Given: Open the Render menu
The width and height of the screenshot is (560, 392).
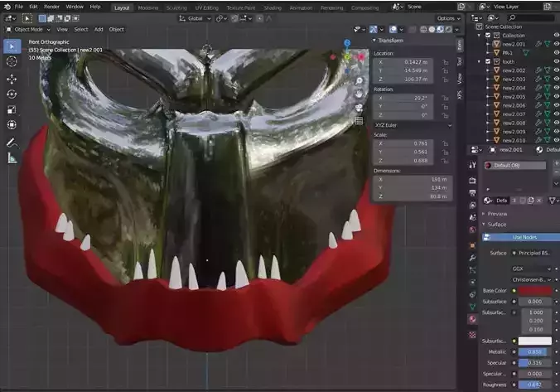Looking at the screenshot, I should (x=52, y=7).
